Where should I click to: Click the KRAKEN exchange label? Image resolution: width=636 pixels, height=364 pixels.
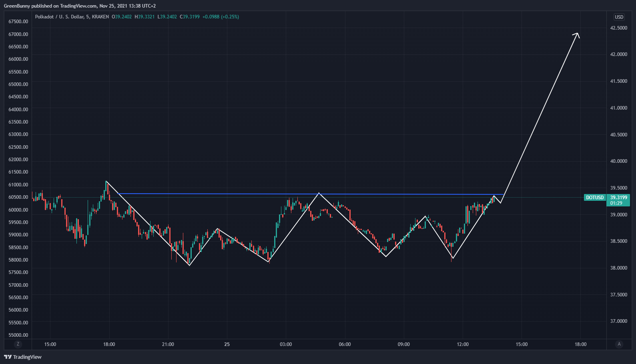coord(100,17)
